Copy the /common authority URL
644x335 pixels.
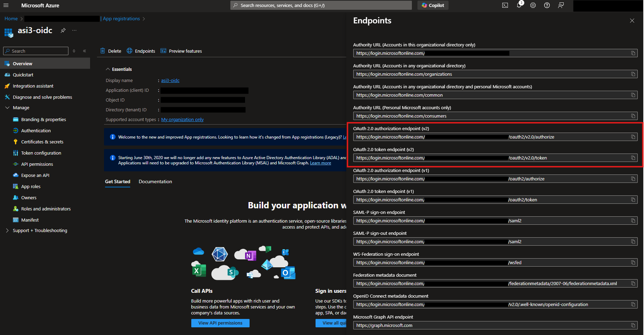633,95
